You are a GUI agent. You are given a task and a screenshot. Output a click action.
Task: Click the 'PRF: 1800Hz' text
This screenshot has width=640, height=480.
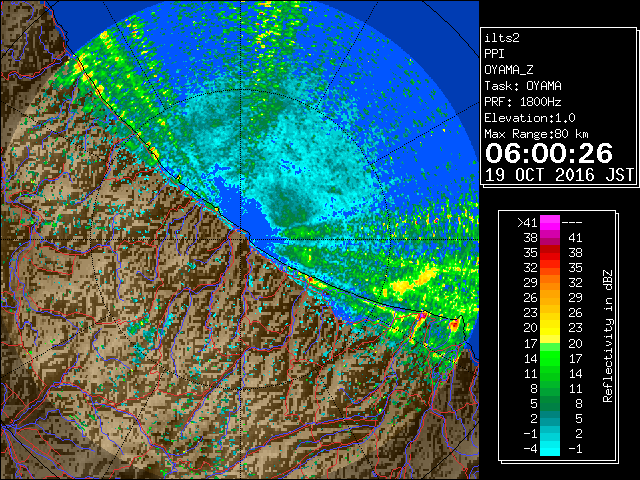coord(523,102)
